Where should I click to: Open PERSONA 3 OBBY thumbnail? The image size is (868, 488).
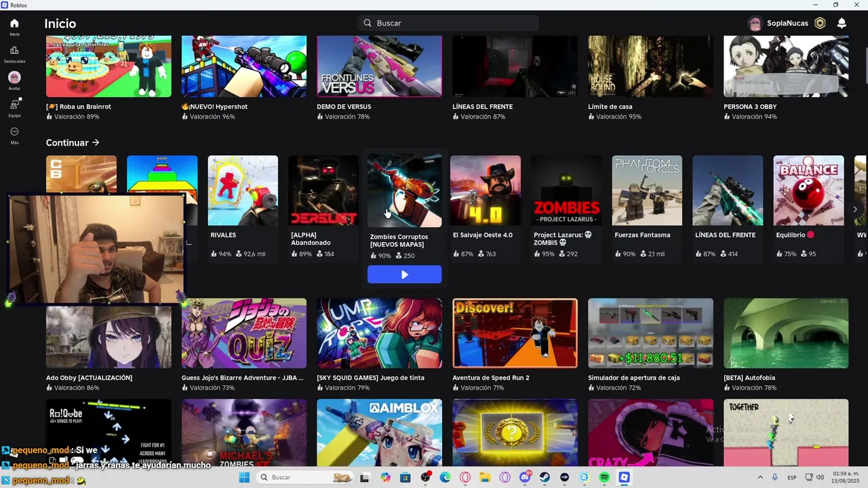[786, 66]
